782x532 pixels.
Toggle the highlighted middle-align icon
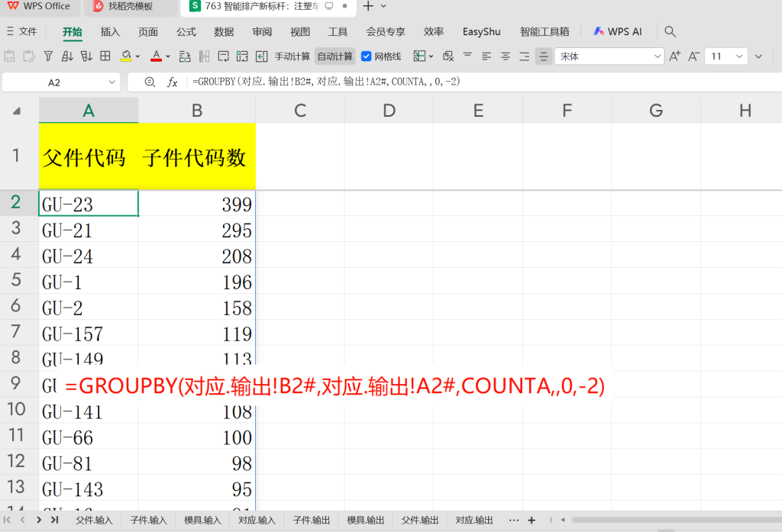pos(544,56)
